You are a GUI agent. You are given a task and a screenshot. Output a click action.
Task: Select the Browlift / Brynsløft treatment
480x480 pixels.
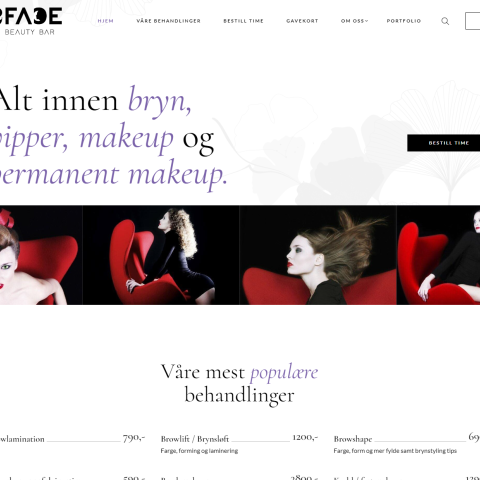[195, 439]
